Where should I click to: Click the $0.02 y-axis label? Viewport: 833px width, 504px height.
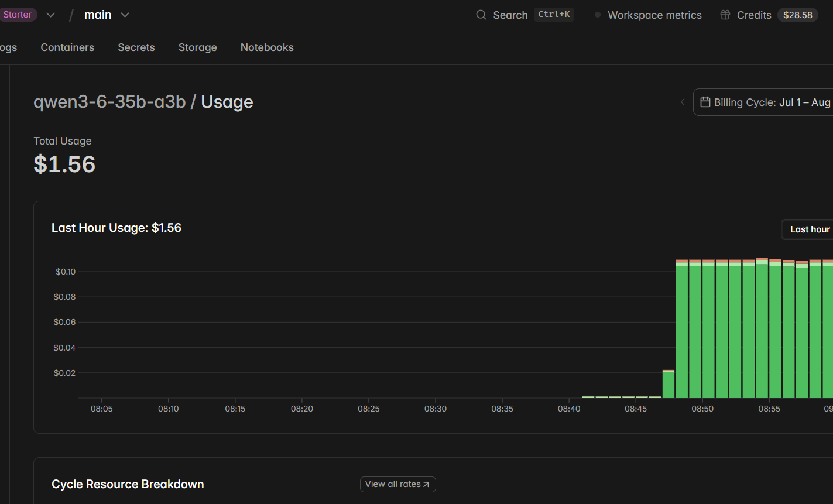(65, 373)
